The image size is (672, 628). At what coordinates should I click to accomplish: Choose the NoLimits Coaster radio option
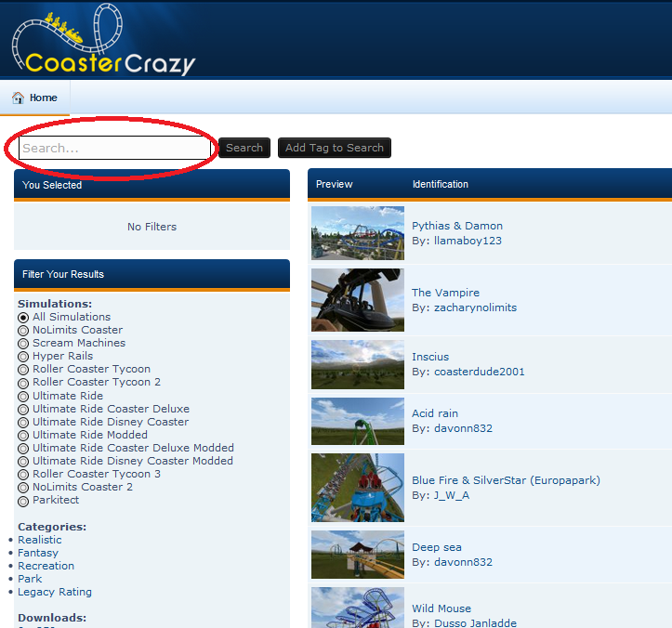[x=23, y=331]
